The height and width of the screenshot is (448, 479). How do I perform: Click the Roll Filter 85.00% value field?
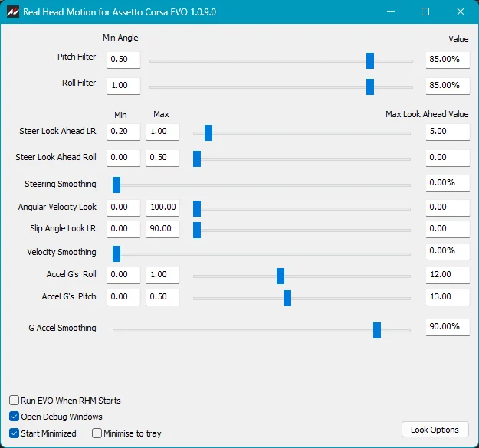click(448, 86)
